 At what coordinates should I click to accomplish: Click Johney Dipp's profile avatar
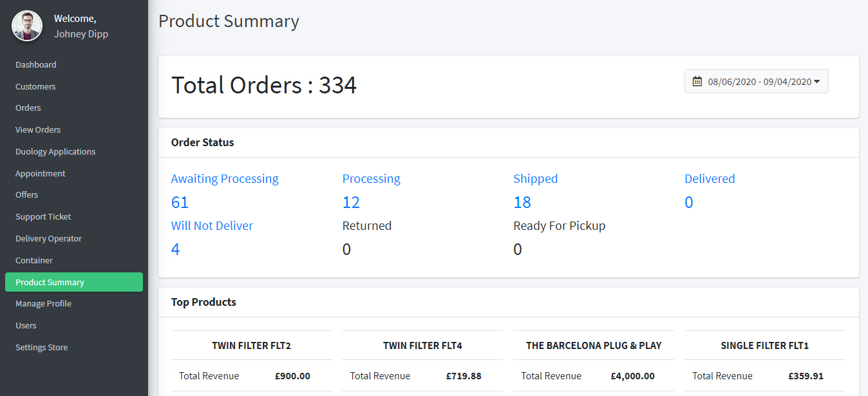point(27,26)
